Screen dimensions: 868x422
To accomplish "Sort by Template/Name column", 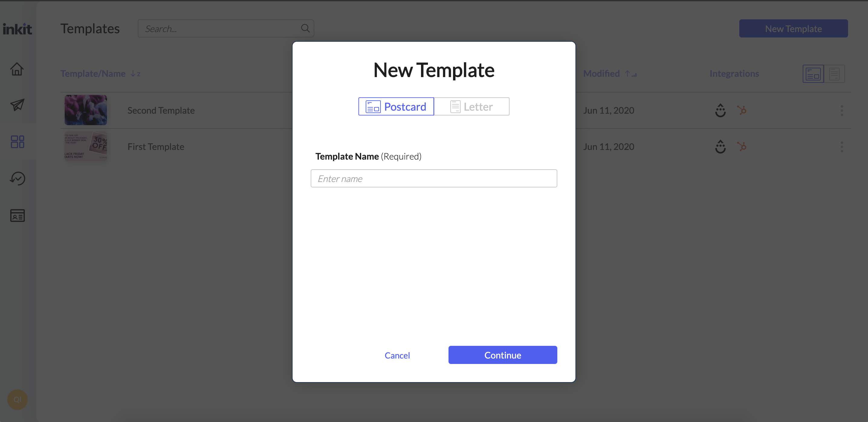I will [100, 73].
